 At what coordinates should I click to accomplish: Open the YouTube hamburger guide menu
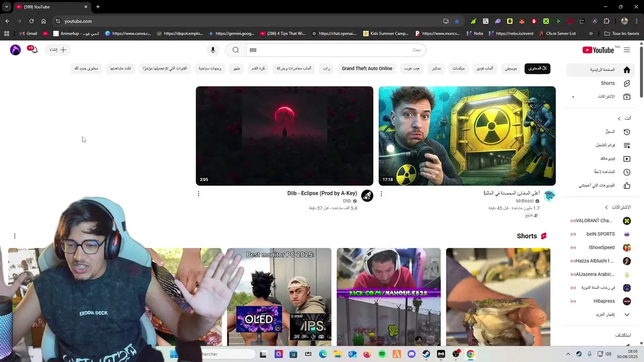coord(627,50)
